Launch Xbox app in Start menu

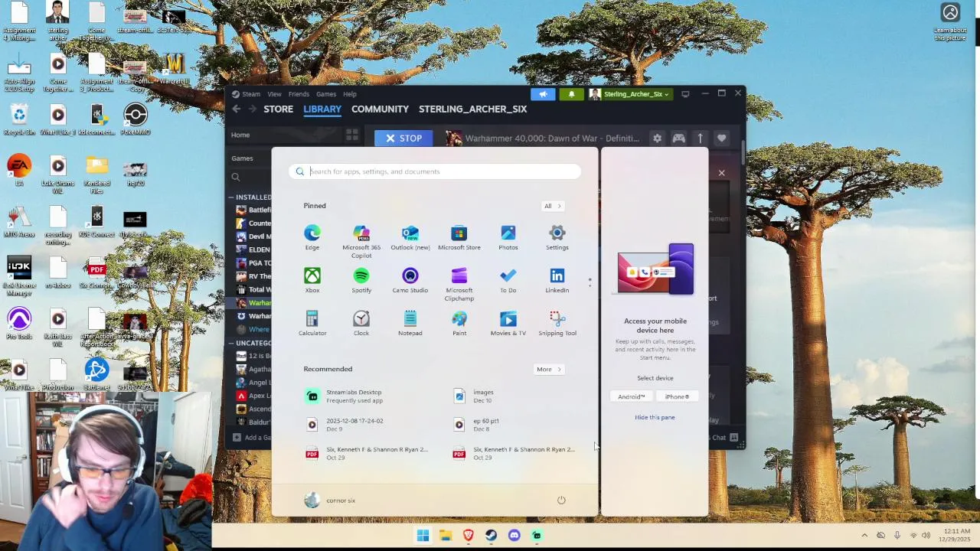pos(312,280)
